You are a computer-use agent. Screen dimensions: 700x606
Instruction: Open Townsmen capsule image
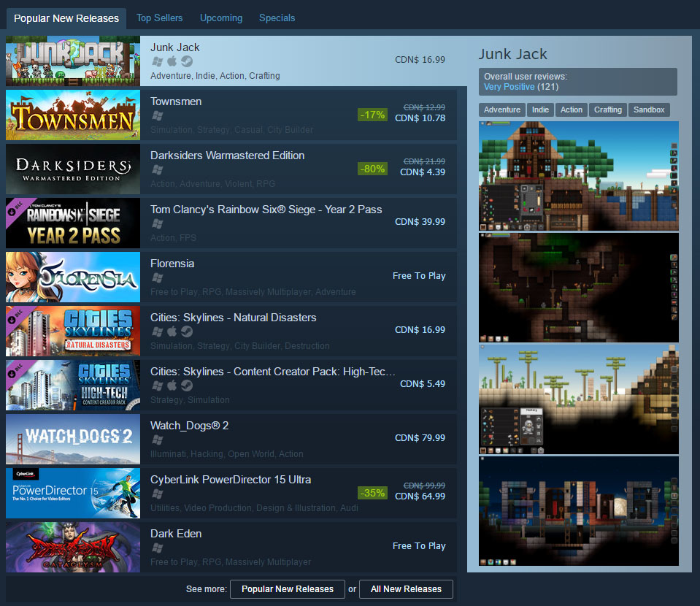tap(73, 115)
